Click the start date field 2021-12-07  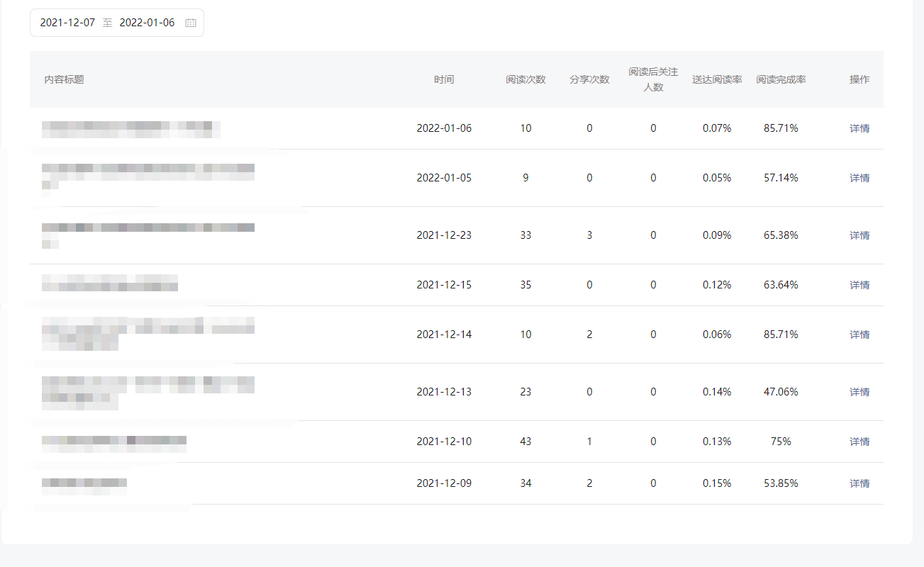coord(66,23)
